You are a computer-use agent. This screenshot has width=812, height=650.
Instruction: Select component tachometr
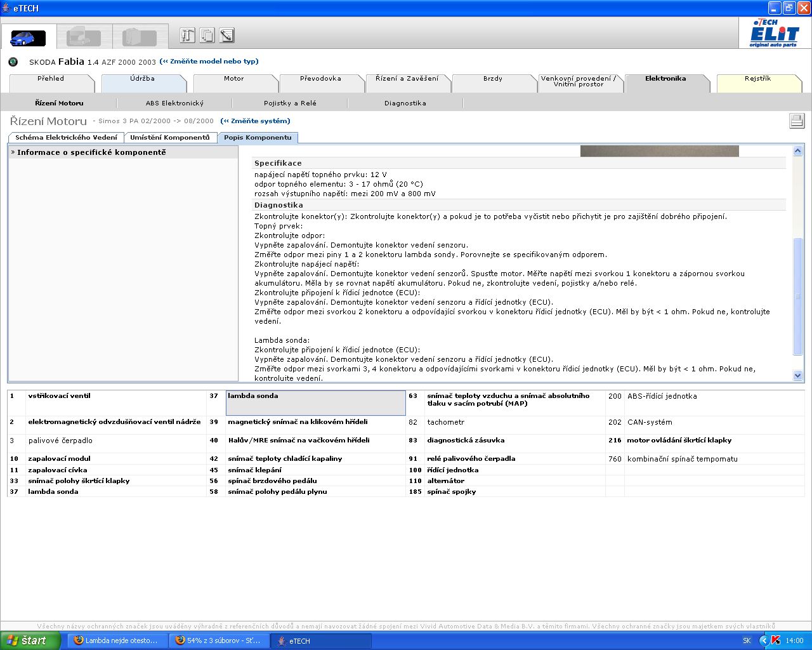pos(445,421)
